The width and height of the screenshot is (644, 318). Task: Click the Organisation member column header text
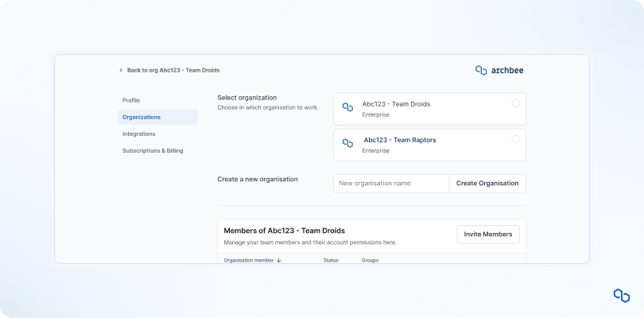click(x=249, y=261)
